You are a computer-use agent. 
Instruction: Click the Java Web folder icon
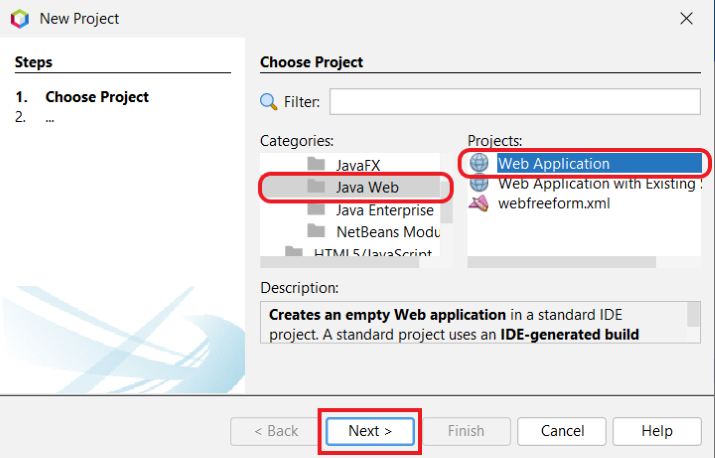(317, 186)
